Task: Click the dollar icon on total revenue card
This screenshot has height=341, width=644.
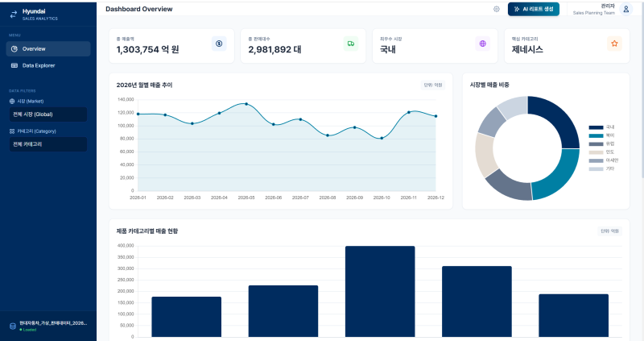Action: pos(219,44)
